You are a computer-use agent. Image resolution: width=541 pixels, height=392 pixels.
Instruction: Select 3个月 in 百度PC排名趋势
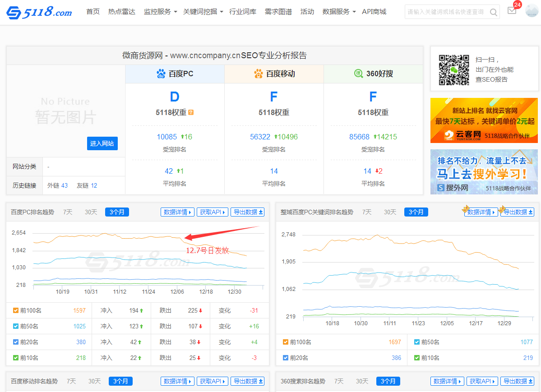click(x=117, y=212)
